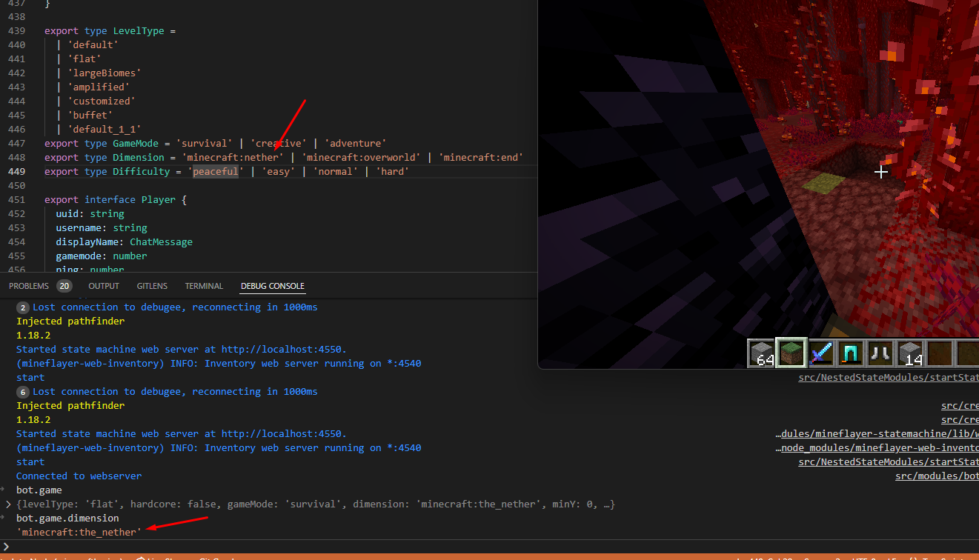Select the stone stack of 64 in hotbar
Image resolution: width=979 pixels, height=560 pixels.
[761, 354]
